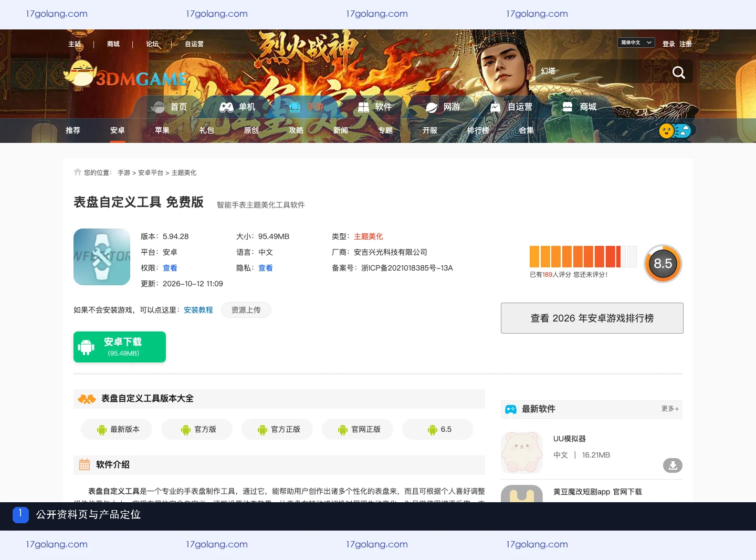Click the 3DMGAME logo
The height and width of the screenshot is (560, 756).
click(x=125, y=74)
